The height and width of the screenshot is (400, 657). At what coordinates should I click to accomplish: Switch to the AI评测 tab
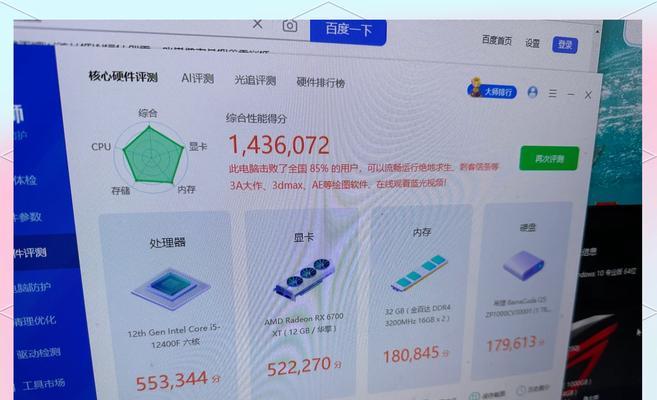click(197, 78)
